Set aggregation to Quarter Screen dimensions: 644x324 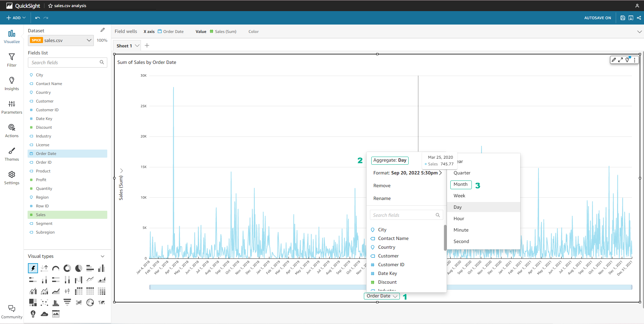462,173
